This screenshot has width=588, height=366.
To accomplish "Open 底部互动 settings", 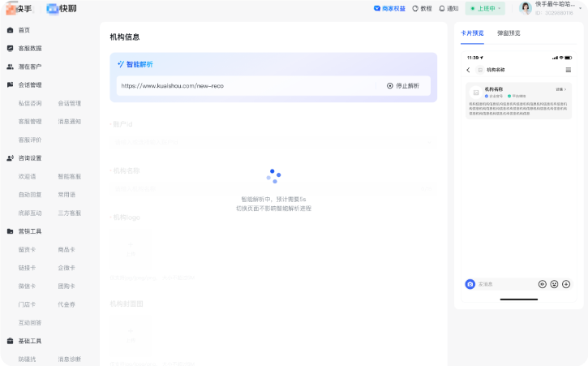I will [x=30, y=213].
